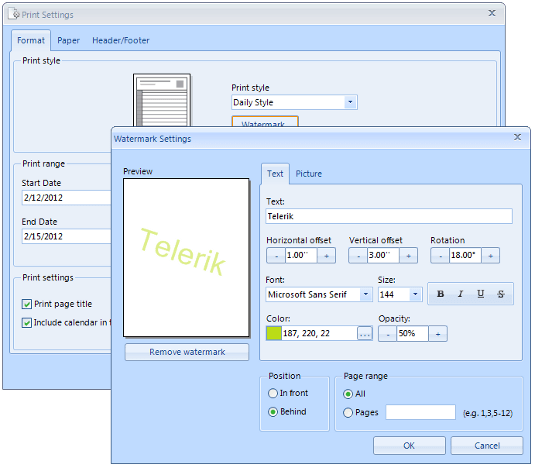This screenshot has height=468, width=535.
Task: Switch to the Text watermark tab
Action: point(275,174)
